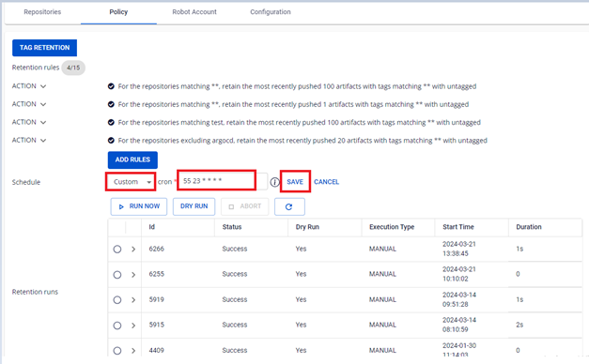Screen dimensions: 589x364
Task: Open ACTION menu for 100 artifacts ** rule
Action: 29,86
